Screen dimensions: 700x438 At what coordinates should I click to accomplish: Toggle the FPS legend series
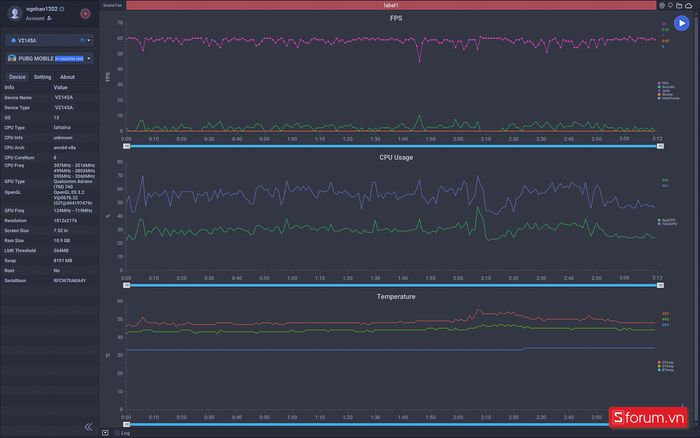[x=665, y=83]
